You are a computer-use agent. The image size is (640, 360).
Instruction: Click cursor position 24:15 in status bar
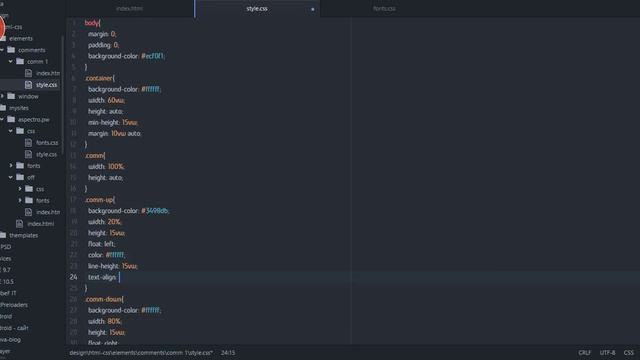tap(228, 352)
